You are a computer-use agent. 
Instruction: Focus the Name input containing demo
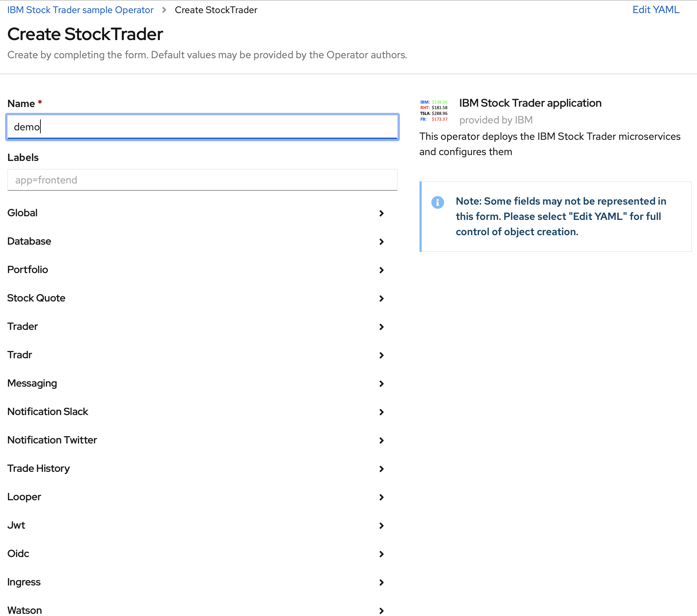pos(202,127)
